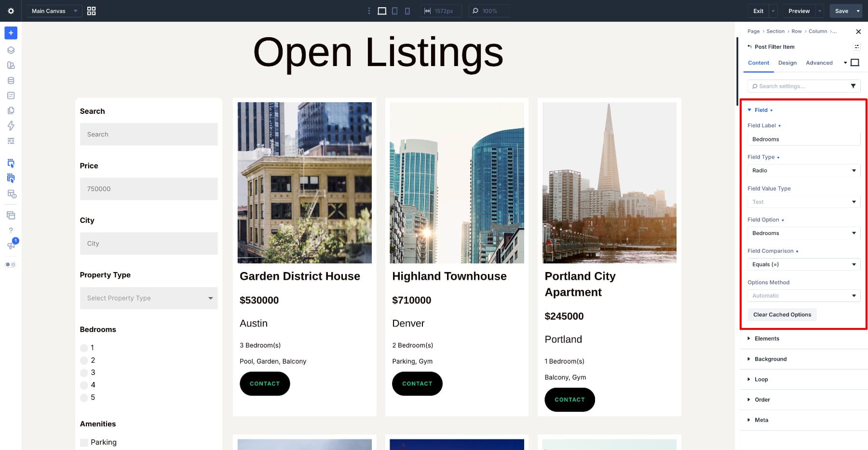Open the Field Type dropdown showing Radio

tap(804, 170)
